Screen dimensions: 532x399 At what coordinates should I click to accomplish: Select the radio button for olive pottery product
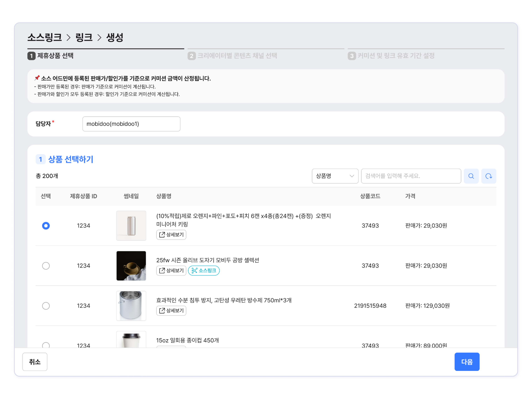coord(46,266)
